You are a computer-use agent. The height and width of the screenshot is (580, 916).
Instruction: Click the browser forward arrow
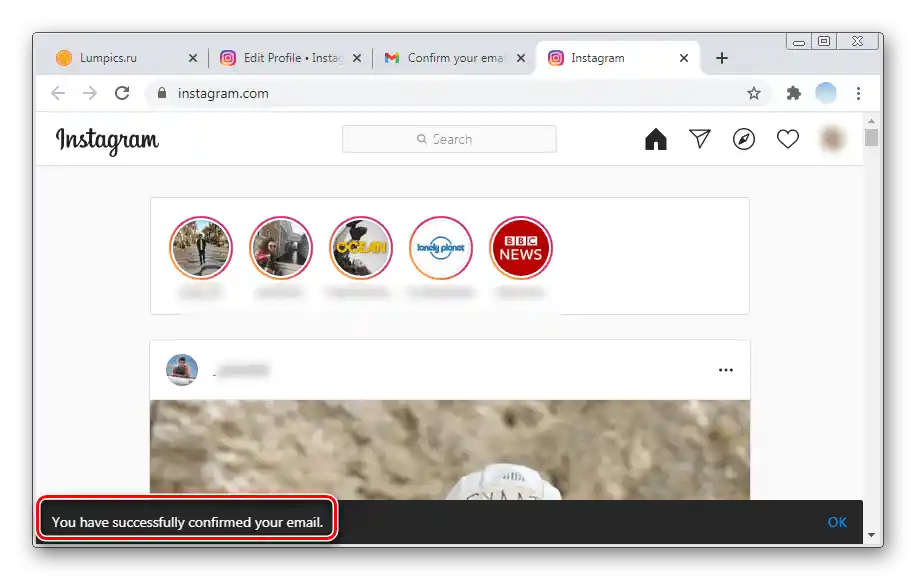pos(90,93)
